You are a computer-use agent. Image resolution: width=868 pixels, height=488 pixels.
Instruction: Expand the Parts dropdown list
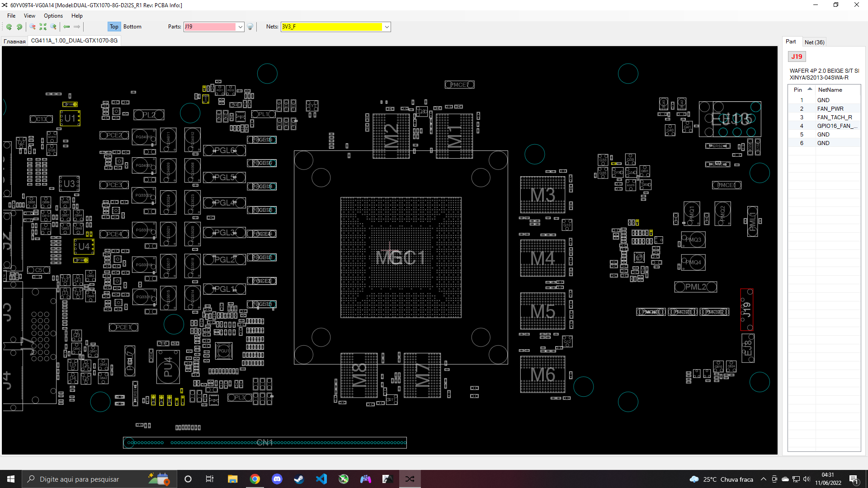pyautogui.click(x=241, y=27)
